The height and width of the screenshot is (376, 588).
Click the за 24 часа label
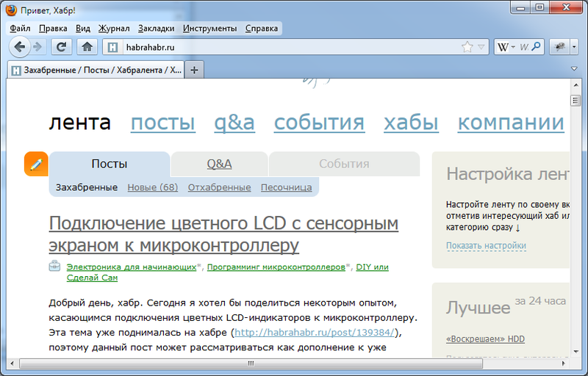[x=540, y=301]
